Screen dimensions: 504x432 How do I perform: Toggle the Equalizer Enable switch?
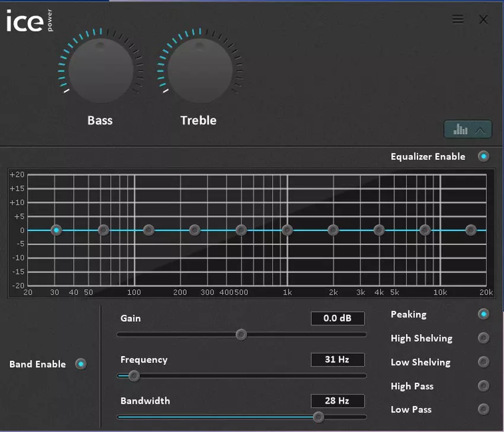pyautogui.click(x=484, y=156)
